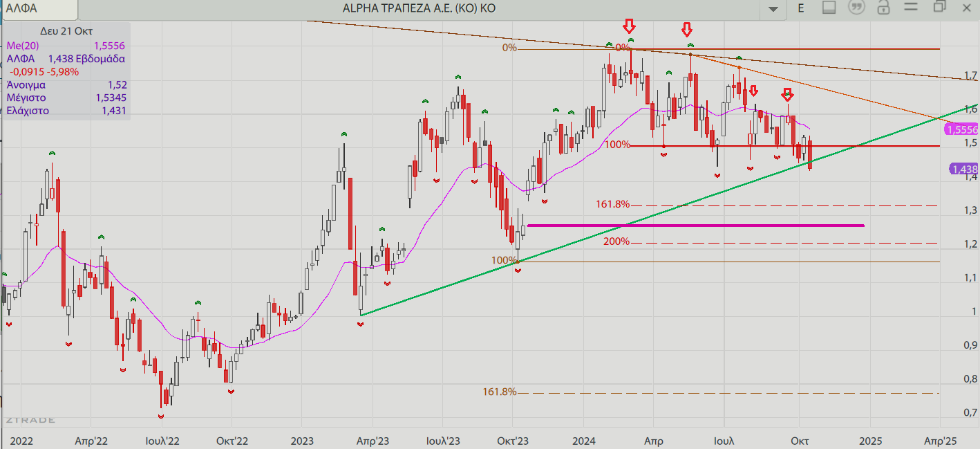Click the '1,438 Εβδομάδα' value in the info panel

coord(86,59)
